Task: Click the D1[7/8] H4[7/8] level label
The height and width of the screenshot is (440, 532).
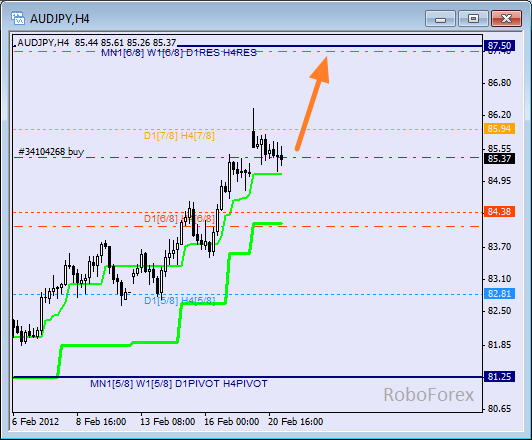Action: pos(179,136)
